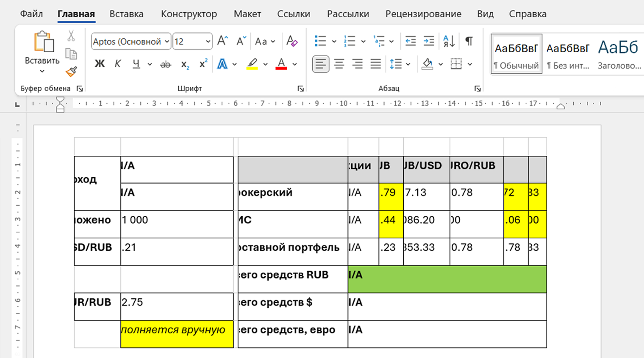Click the right indent marker on ruler
Viewport: 644px width, 358px height.
point(561,106)
